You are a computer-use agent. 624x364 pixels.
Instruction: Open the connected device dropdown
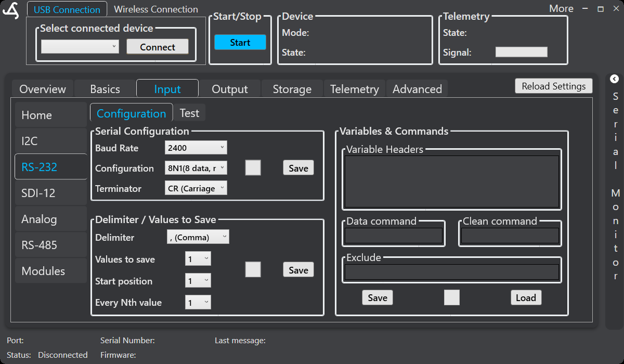click(80, 47)
